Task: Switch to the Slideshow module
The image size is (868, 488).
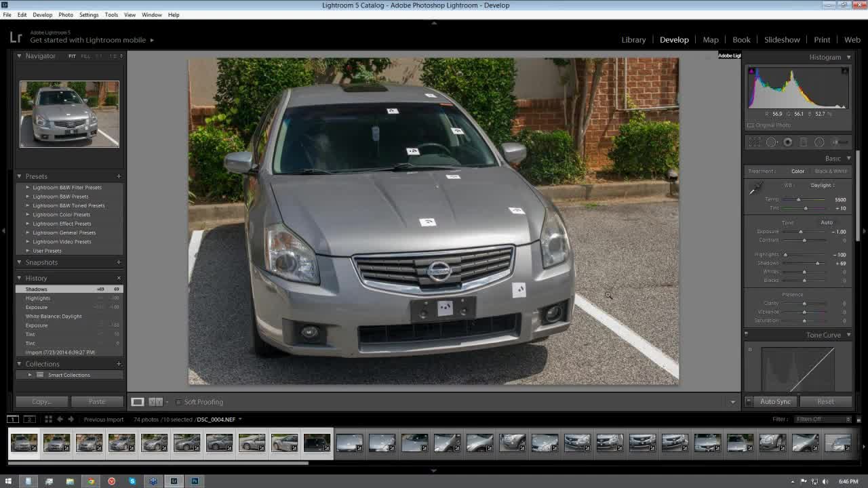Action: tap(782, 40)
